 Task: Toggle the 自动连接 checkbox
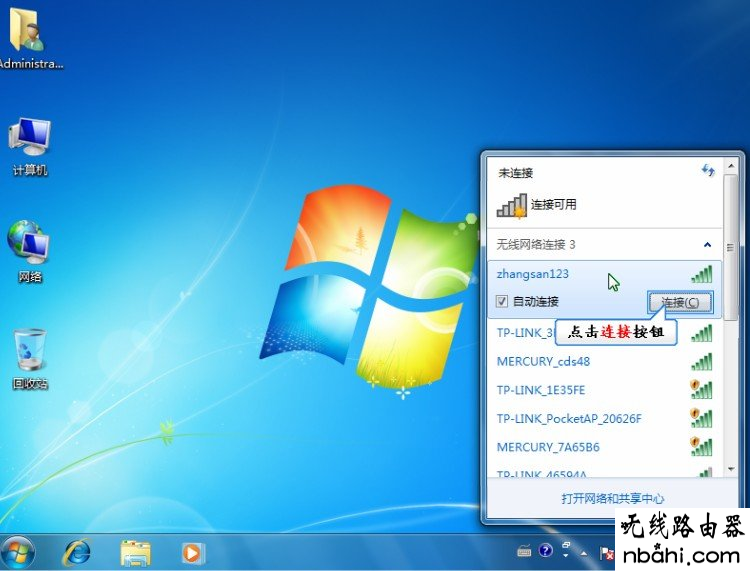[x=501, y=302]
